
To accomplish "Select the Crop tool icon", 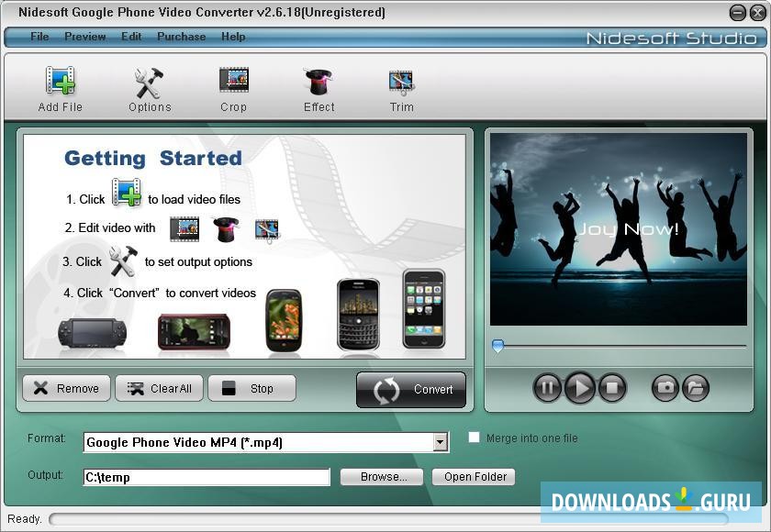I will [233, 83].
